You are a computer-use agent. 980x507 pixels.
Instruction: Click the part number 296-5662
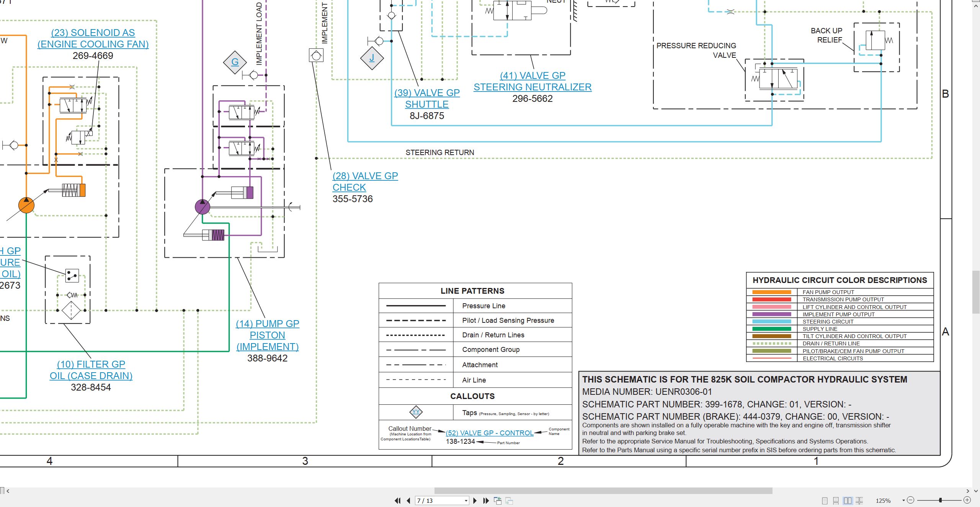532,99
